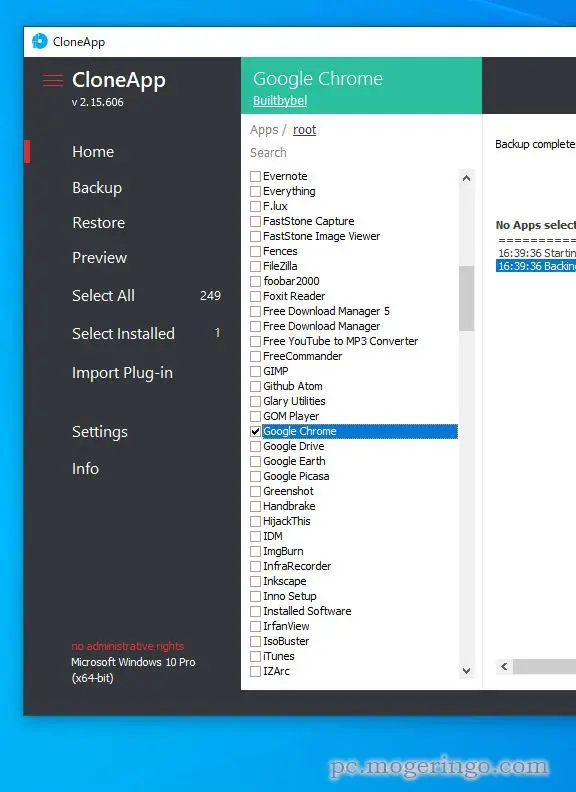Check the Evernote checkbox
This screenshot has width=576, height=792.
click(256, 176)
